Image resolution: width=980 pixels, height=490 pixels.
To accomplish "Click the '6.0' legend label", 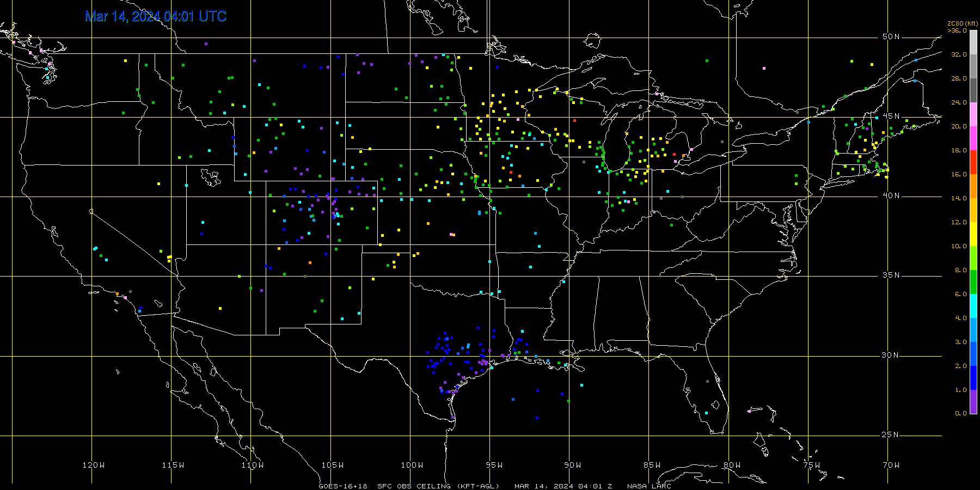I will (x=961, y=294).
